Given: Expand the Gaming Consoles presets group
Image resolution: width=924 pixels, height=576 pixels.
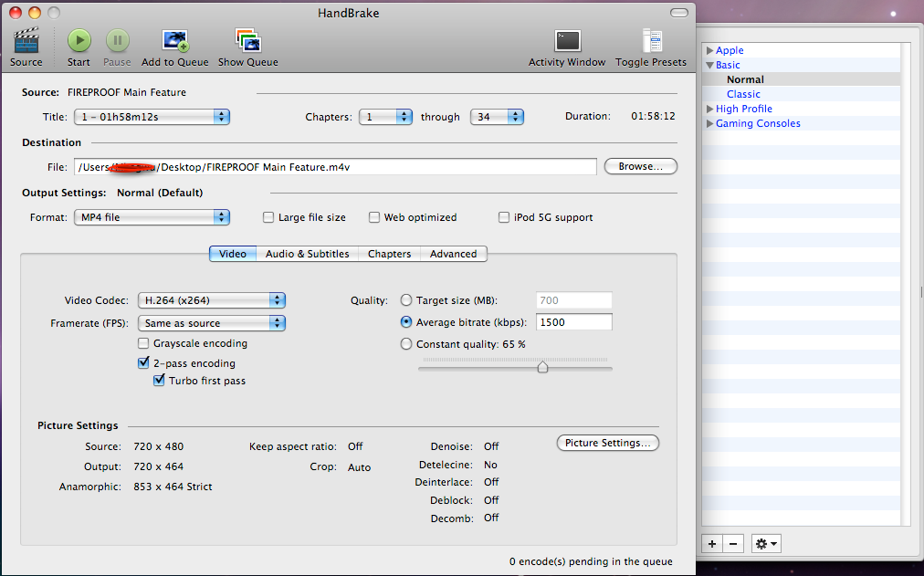Looking at the screenshot, I should pos(710,123).
